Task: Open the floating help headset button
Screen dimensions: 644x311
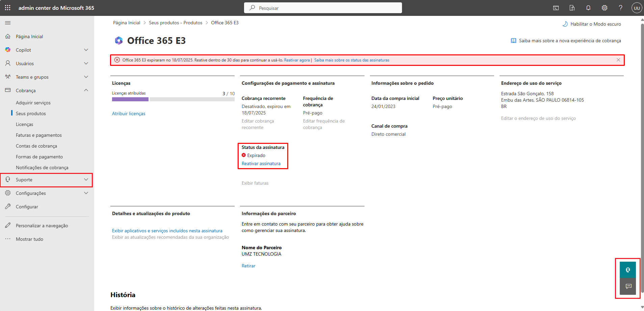Action: pyautogui.click(x=628, y=270)
